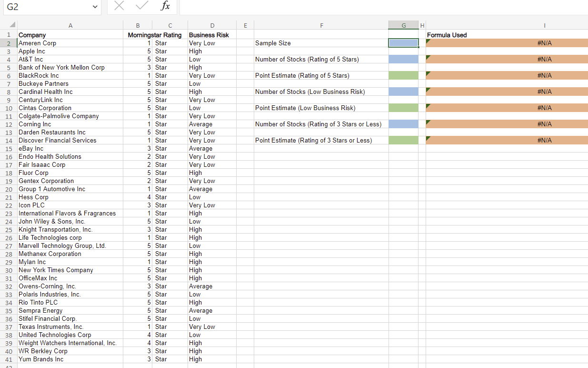Select column A header
The height and width of the screenshot is (368, 588).
70,25
